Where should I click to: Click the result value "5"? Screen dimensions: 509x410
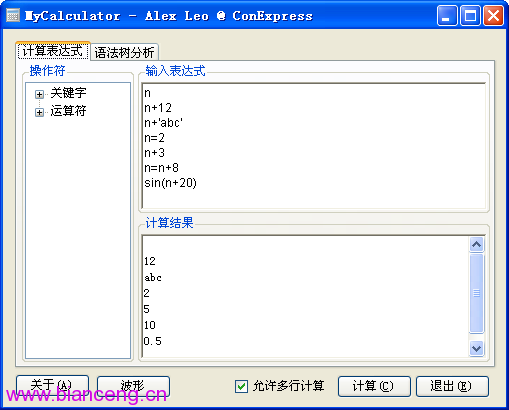tap(147, 309)
